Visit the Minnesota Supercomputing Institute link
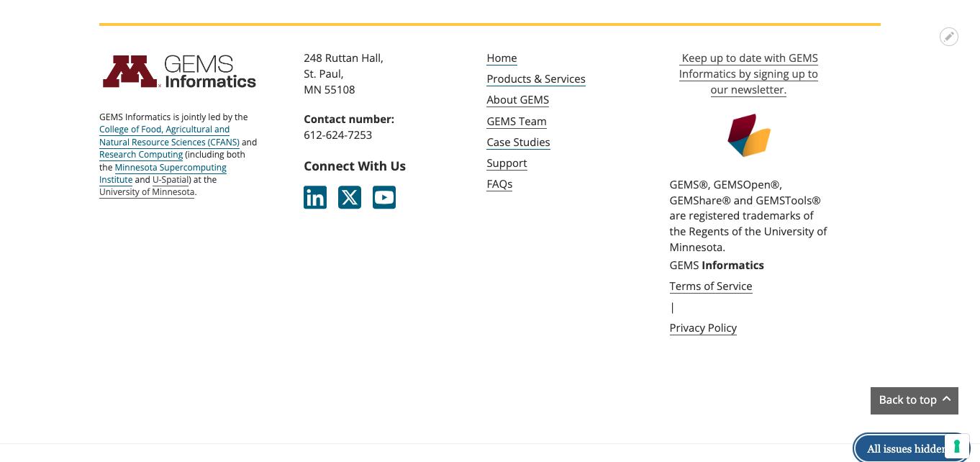The height and width of the screenshot is (462, 980). [x=171, y=168]
